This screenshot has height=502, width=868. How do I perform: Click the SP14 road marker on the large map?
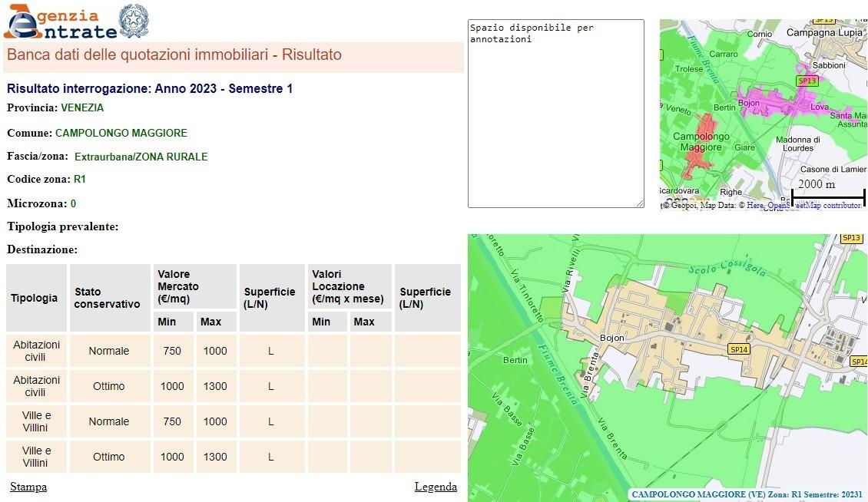(x=739, y=349)
